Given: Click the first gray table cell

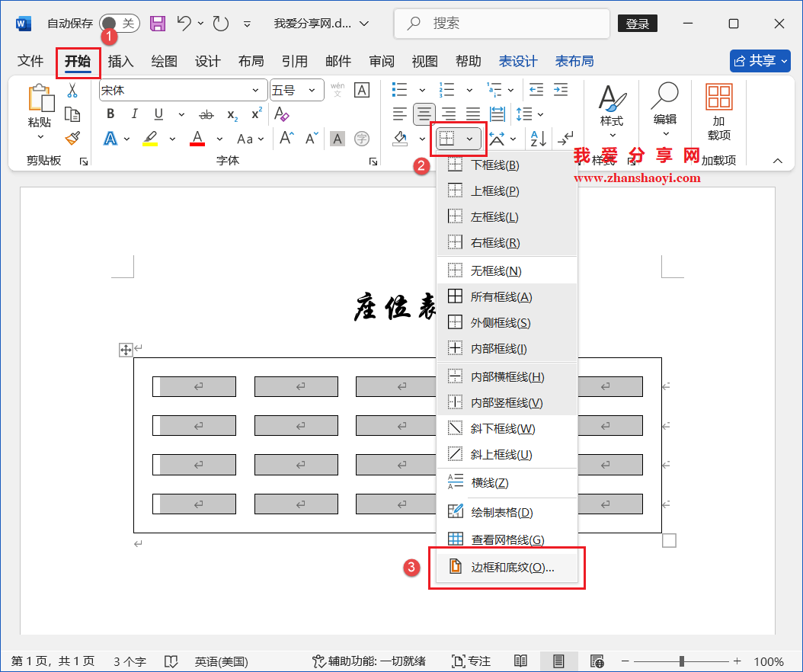Looking at the screenshot, I should point(194,387).
